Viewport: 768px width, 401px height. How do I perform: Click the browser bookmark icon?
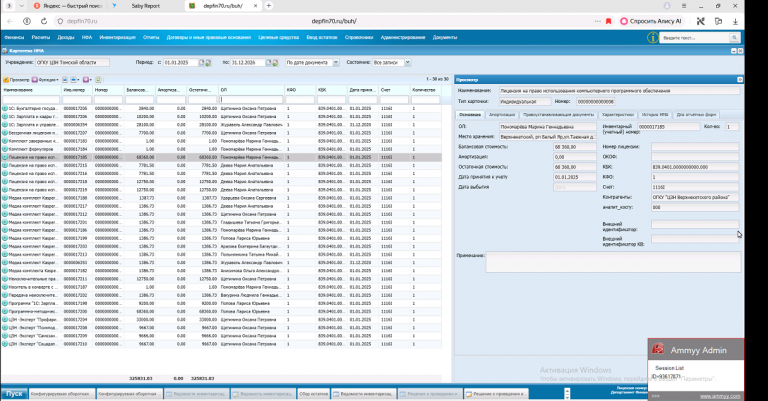pyautogui.click(x=608, y=21)
